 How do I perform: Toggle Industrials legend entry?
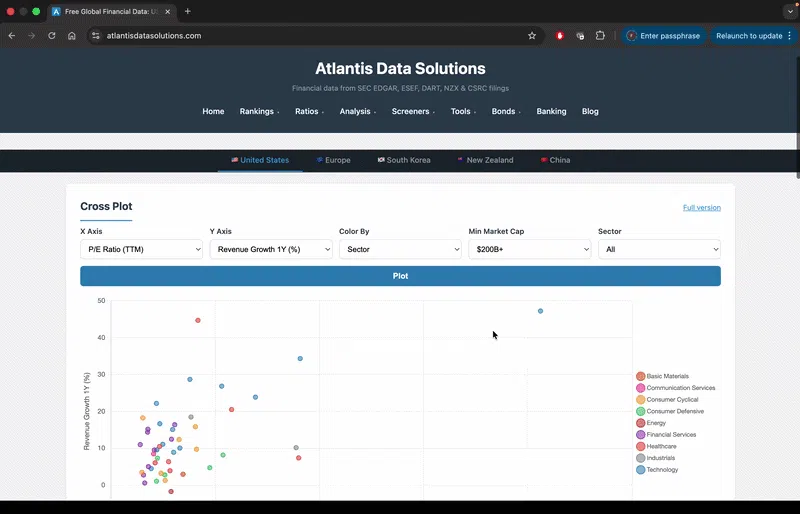(656, 458)
